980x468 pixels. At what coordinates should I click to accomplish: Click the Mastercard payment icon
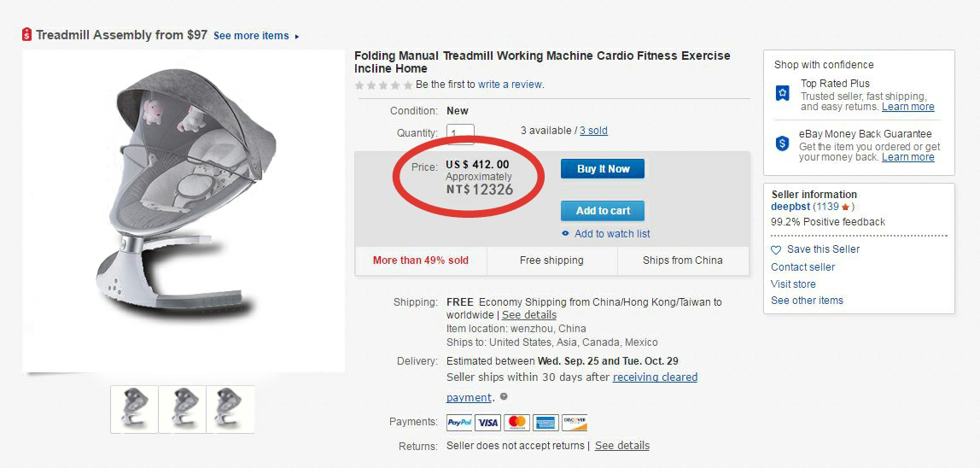click(516, 423)
